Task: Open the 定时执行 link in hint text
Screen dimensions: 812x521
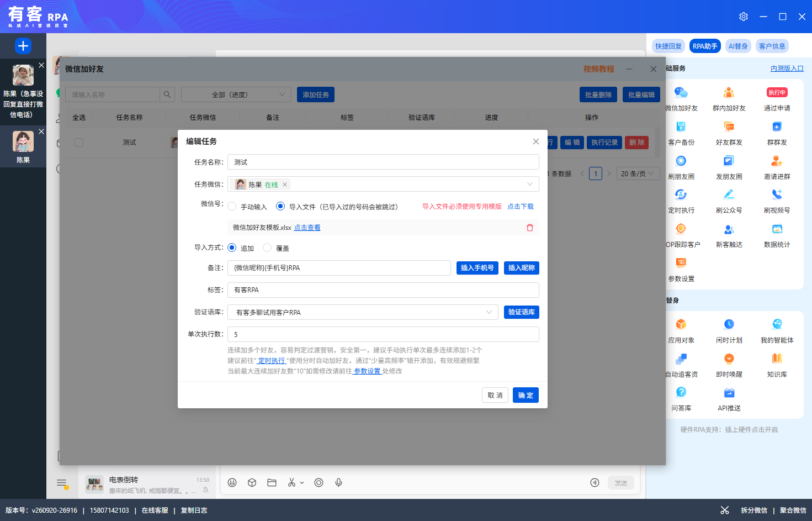Action: pyautogui.click(x=271, y=361)
